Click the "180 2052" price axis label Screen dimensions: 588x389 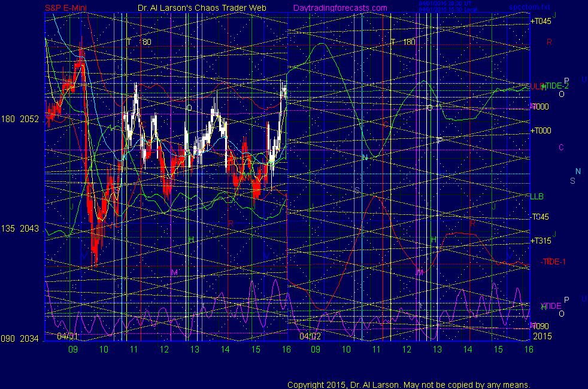20,119
